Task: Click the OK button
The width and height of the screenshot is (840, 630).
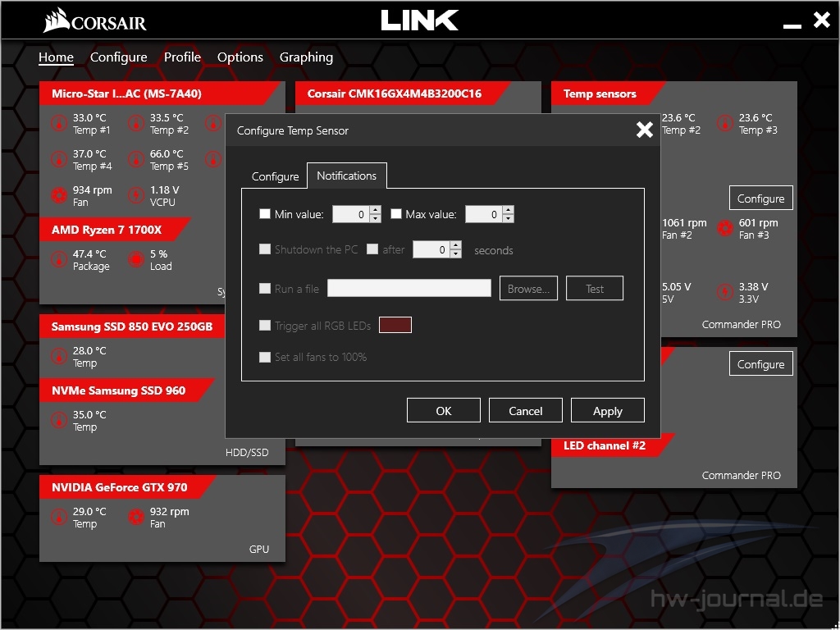Action: (444, 411)
